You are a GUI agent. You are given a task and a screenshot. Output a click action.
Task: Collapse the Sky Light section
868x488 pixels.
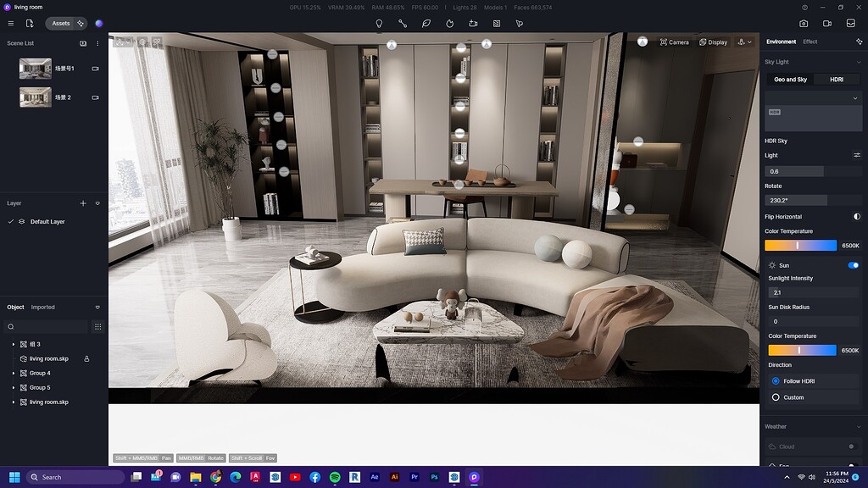[857, 61]
